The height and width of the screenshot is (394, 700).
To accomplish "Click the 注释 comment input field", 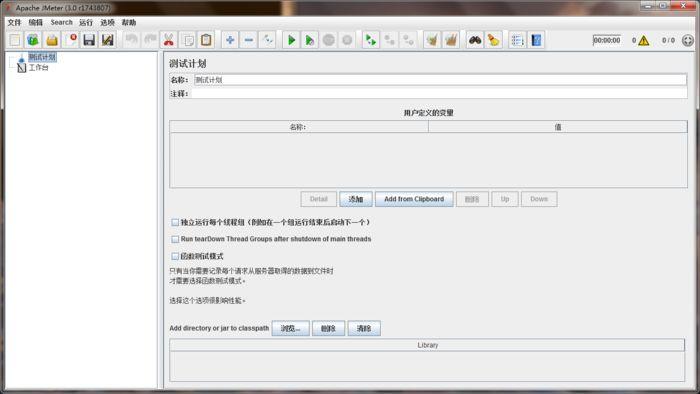I will click(x=440, y=94).
